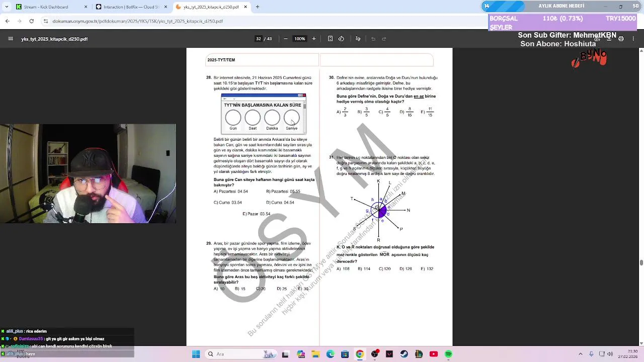644x362 pixels.
Task: Click question 31 answer A) 108
Action: (343, 269)
